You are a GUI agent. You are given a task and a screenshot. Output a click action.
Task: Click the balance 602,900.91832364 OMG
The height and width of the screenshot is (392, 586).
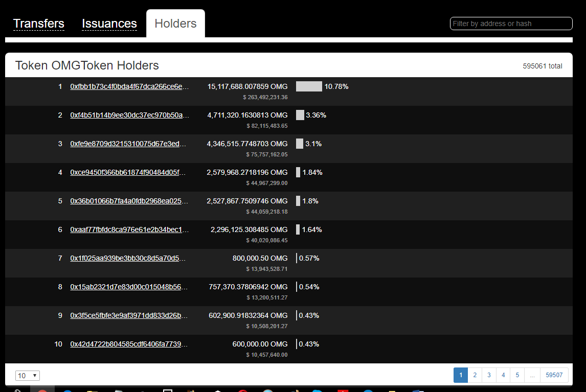[248, 315]
